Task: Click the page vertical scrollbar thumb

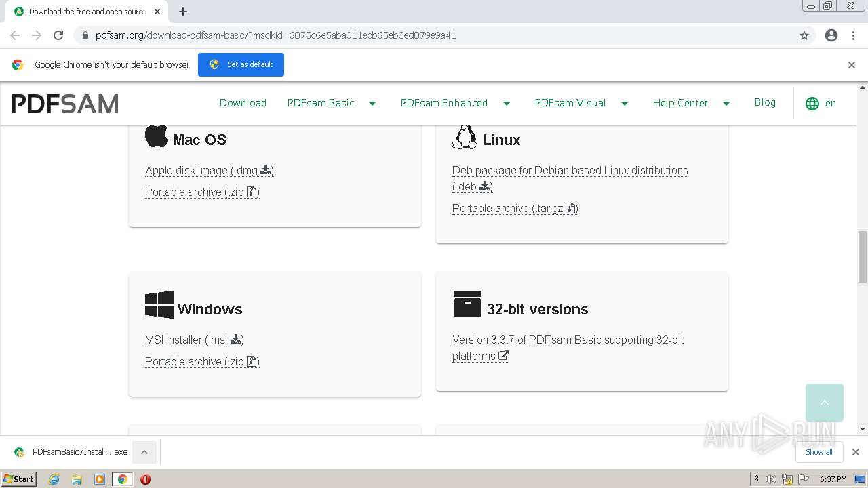Action: pyautogui.click(x=863, y=256)
